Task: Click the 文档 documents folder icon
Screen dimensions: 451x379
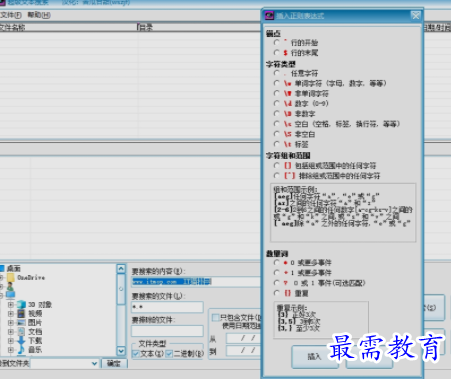Action: click(x=21, y=331)
